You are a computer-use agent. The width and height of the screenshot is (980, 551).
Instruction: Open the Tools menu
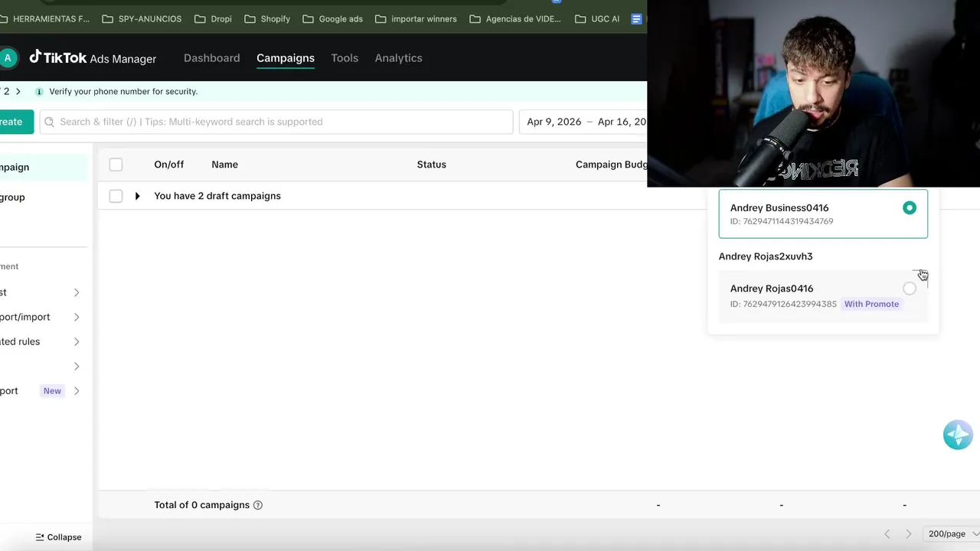(x=345, y=58)
